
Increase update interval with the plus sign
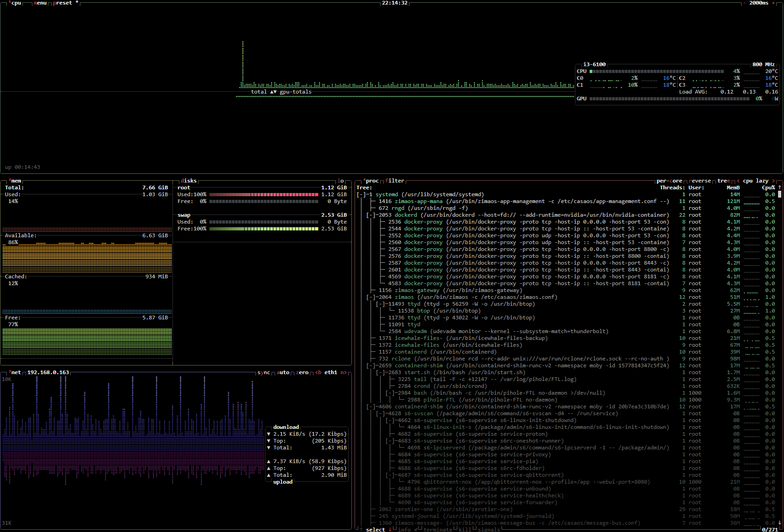click(x=773, y=3)
